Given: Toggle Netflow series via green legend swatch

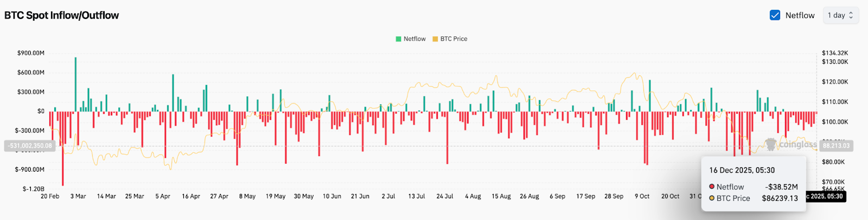Looking at the screenshot, I should pyautogui.click(x=399, y=39).
